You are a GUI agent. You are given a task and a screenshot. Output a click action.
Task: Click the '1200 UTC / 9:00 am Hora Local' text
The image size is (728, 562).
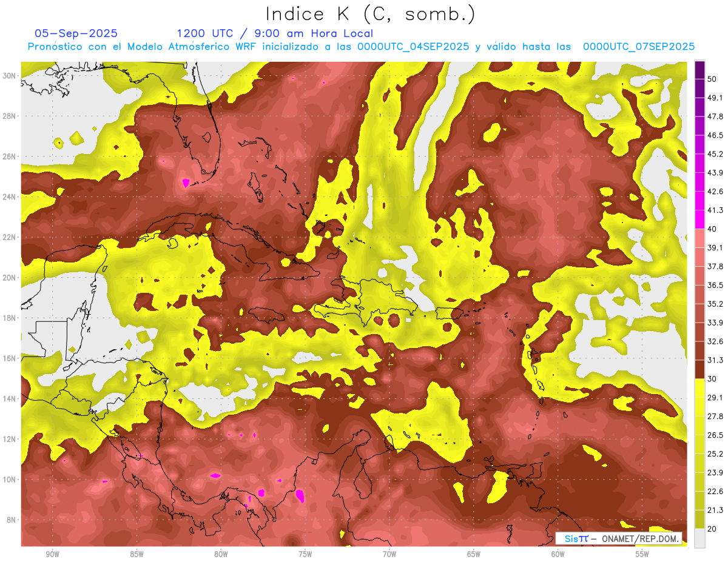click(x=275, y=33)
